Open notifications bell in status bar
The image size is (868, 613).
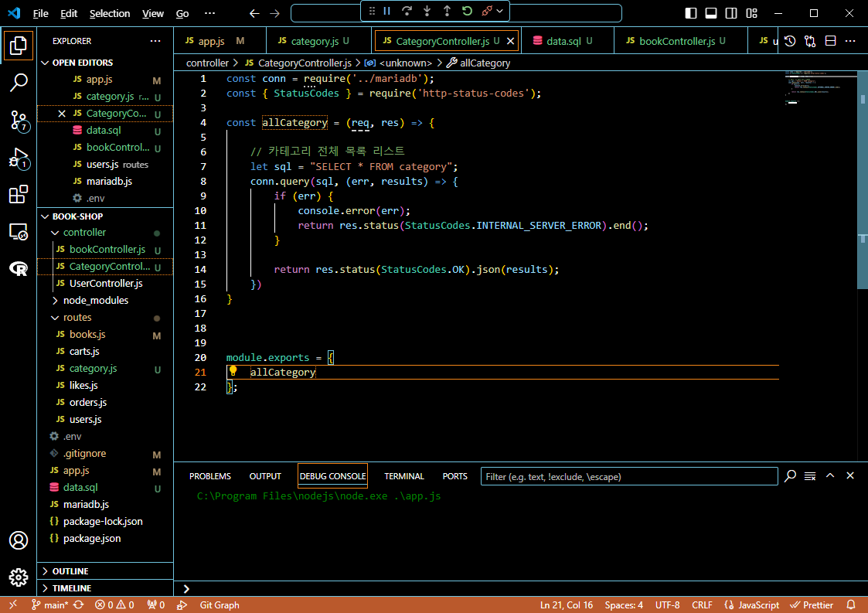point(852,604)
